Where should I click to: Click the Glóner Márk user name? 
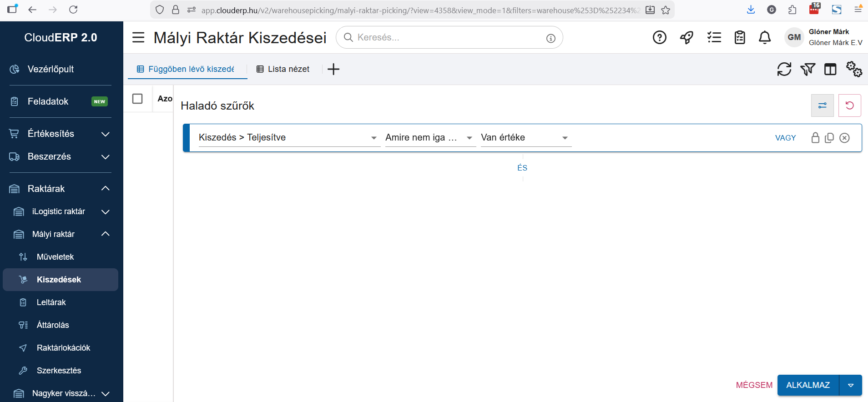[x=829, y=32]
